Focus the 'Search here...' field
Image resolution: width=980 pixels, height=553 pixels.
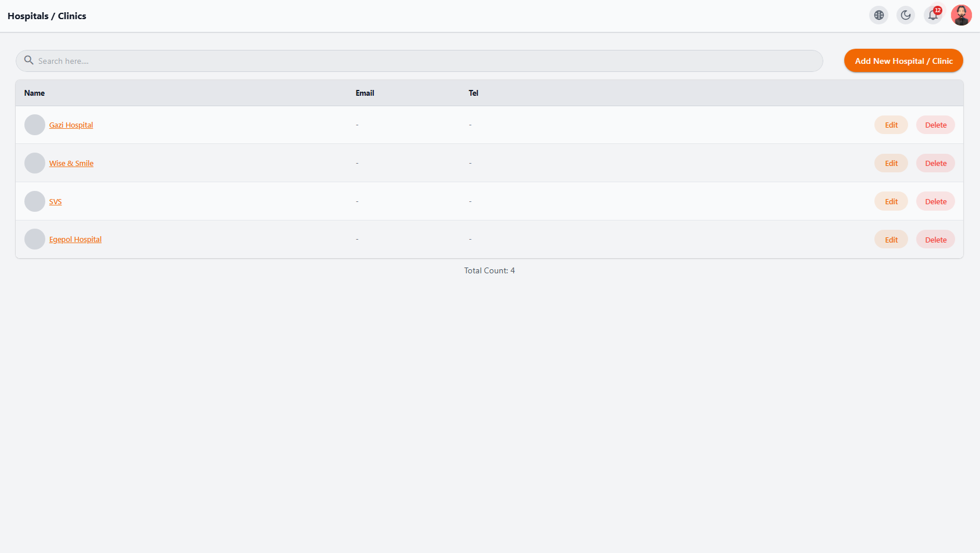click(x=419, y=61)
